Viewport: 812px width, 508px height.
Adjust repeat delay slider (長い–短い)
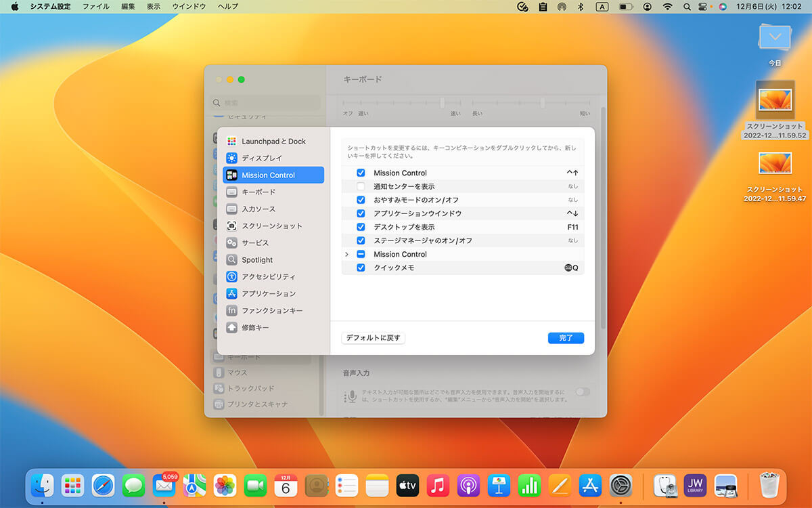[x=543, y=103]
